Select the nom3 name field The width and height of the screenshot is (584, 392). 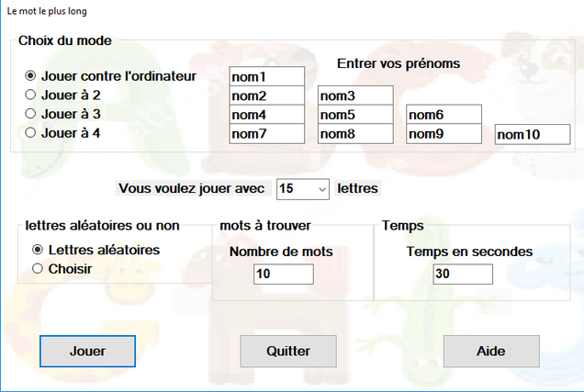pyautogui.click(x=355, y=95)
